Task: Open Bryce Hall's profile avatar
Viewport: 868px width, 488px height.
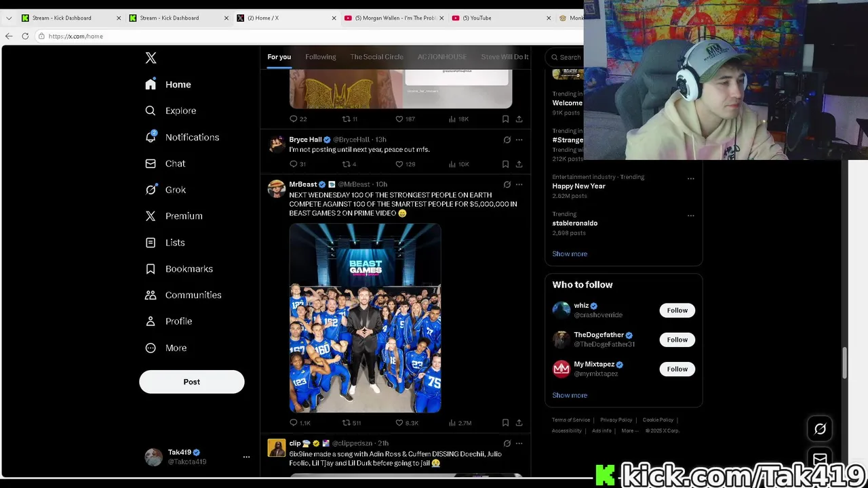Action: tap(276, 144)
